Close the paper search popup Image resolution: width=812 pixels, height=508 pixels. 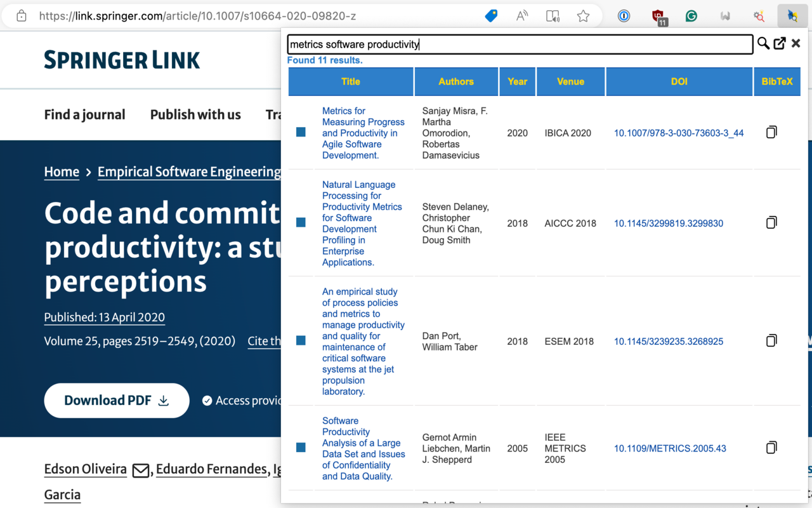[x=796, y=43]
